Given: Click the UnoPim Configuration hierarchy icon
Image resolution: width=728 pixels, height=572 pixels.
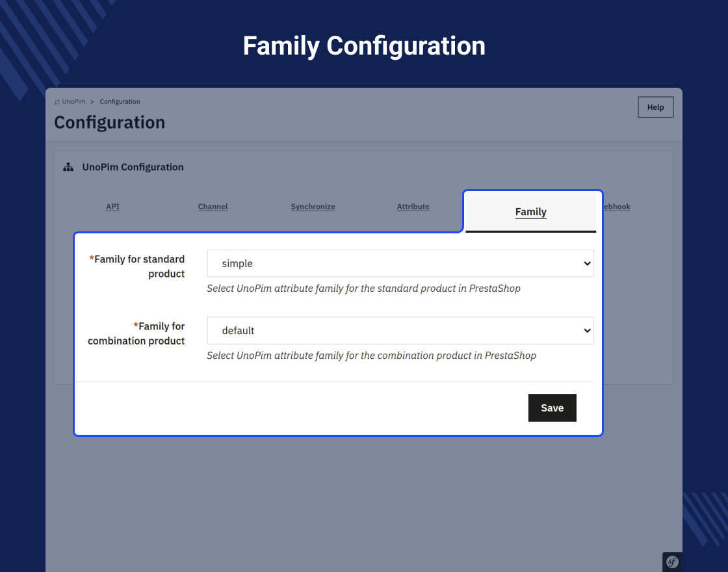Looking at the screenshot, I should 68,167.
